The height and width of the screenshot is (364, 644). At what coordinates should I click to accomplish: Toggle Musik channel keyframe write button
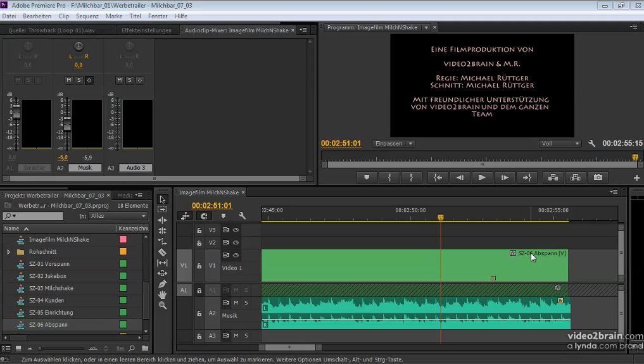[89, 80]
